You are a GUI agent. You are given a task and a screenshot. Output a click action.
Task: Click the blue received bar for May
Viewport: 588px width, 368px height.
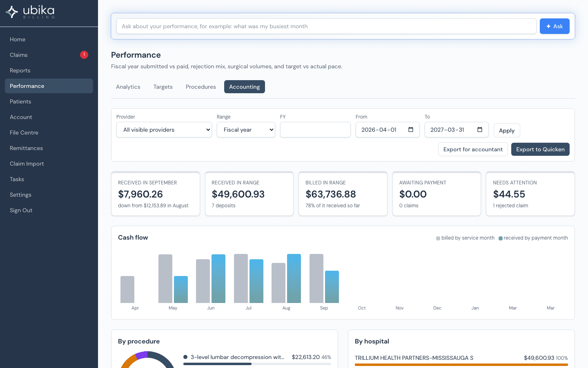(181, 289)
